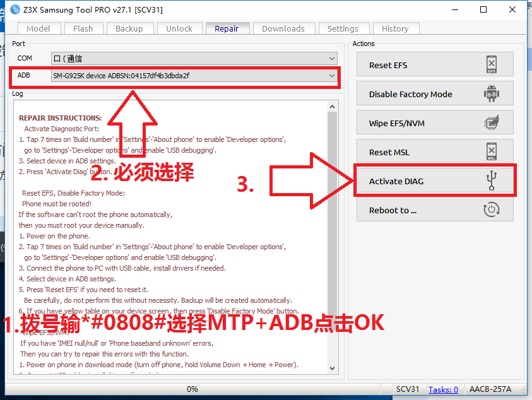Switch to the Model tab
Image resolution: width=532 pixels, height=400 pixels.
click(38, 28)
